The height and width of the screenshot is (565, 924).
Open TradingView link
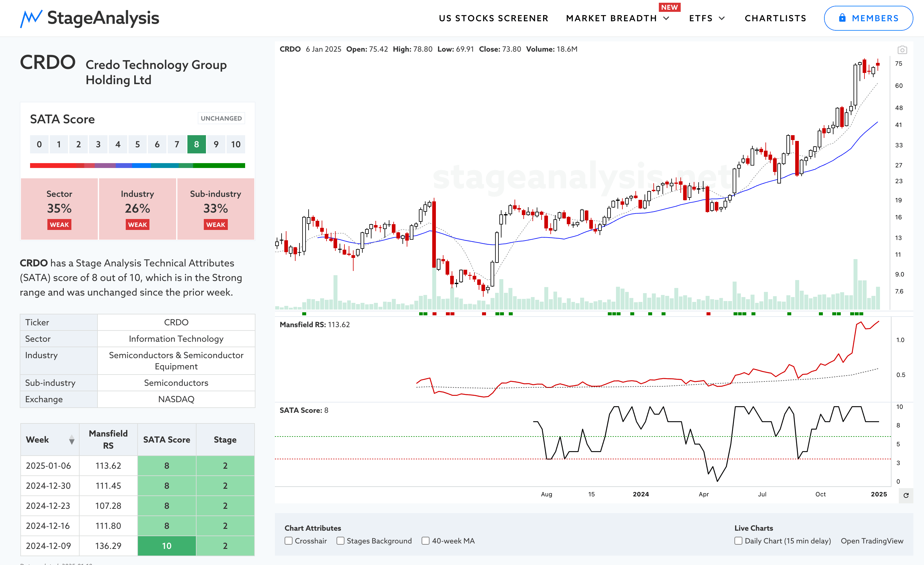(x=872, y=541)
